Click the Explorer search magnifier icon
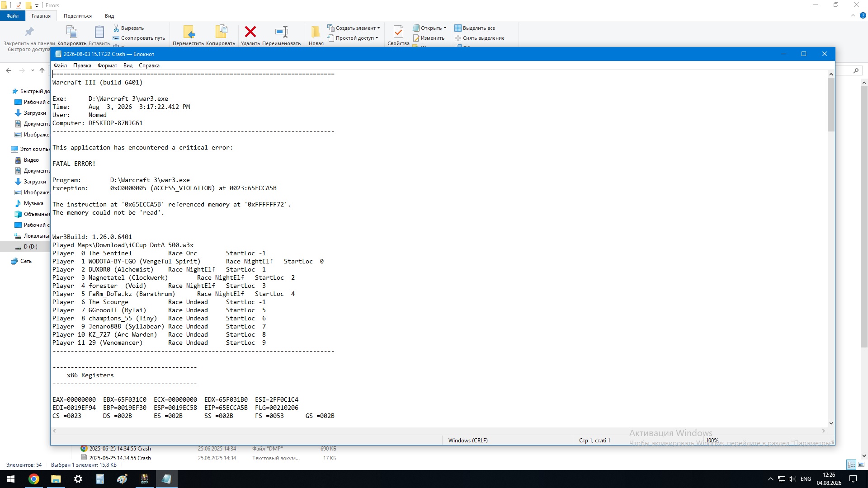 click(x=856, y=70)
